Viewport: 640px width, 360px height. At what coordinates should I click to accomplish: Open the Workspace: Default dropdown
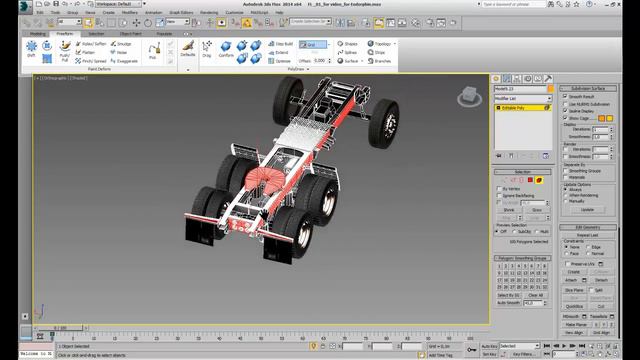[x=118, y=4]
